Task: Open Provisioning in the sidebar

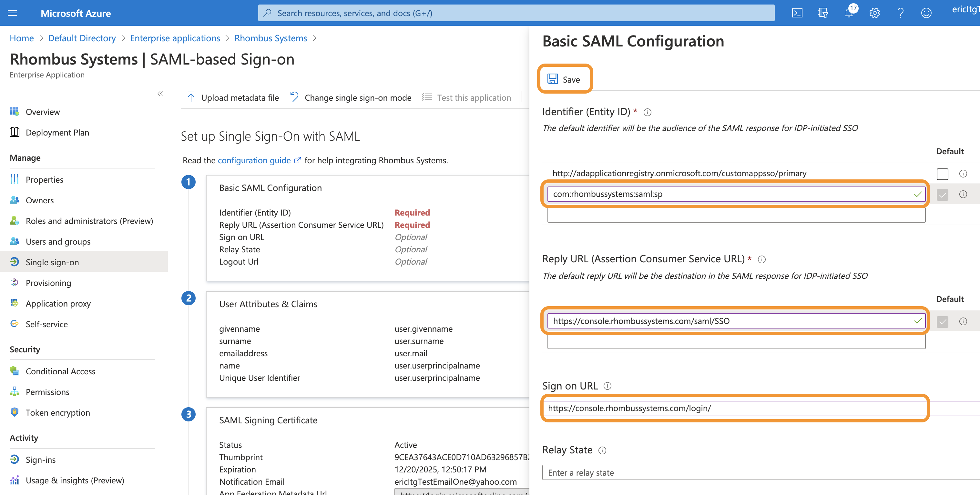Action: click(48, 283)
